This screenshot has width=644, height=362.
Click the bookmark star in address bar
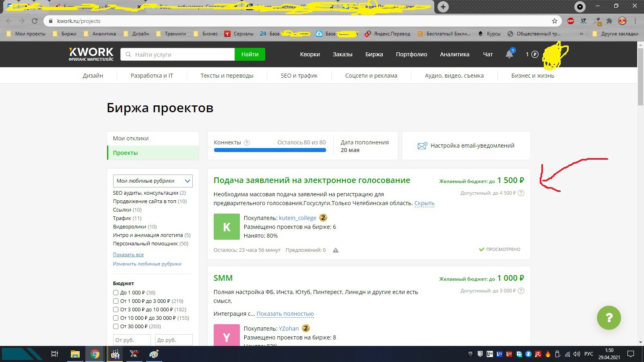click(x=555, y=21)
